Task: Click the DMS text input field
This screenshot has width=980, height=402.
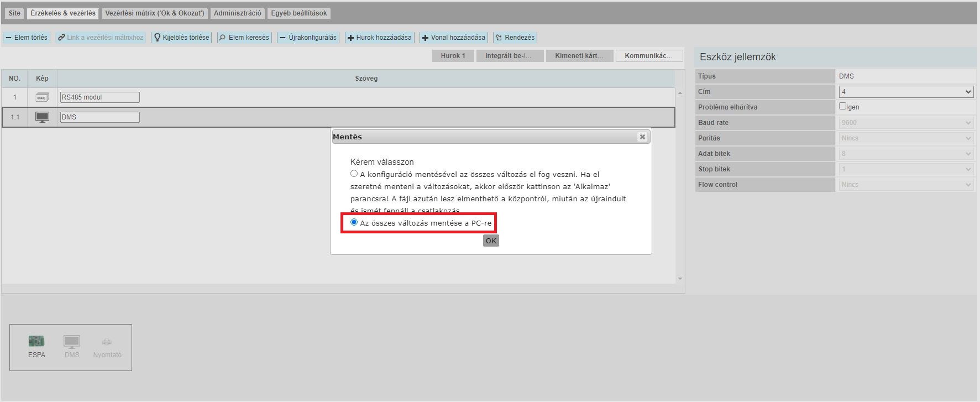Action: click(x=99, y=117)
